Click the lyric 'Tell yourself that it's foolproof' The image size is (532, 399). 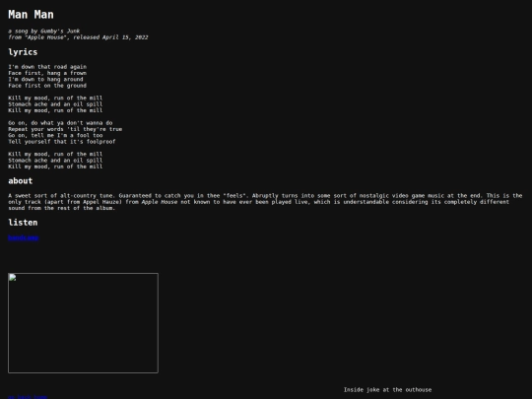62,142
